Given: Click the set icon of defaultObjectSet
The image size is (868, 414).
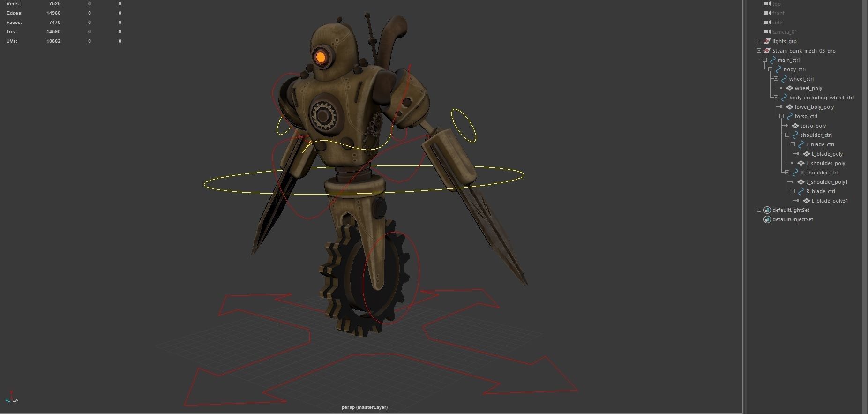Looking at the screenshot, I should click(x=767, y=219).
